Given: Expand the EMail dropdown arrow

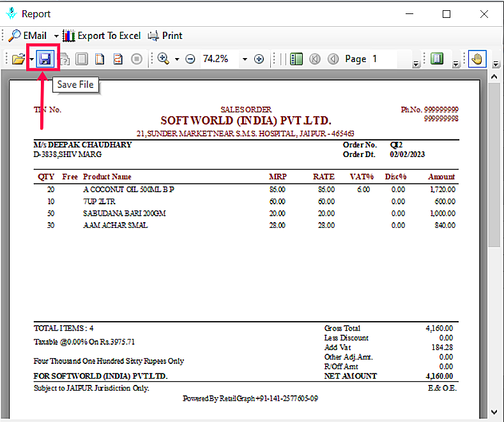Looking at the screenshot, I should [x=56, y=36].
